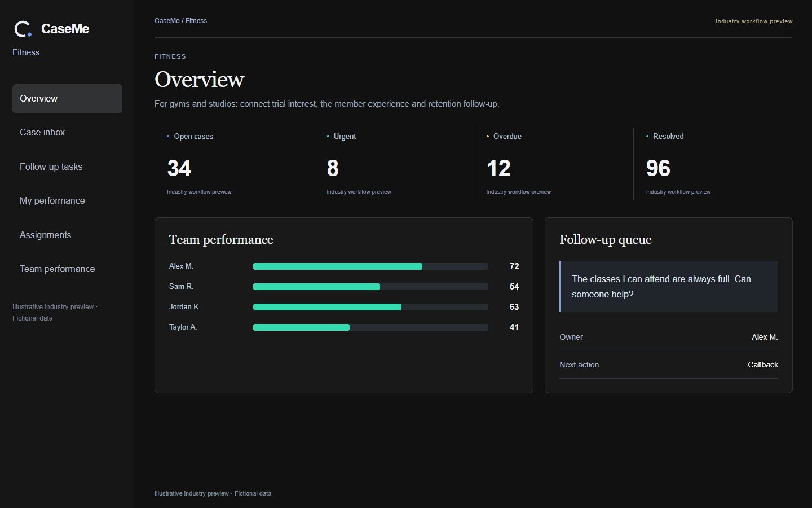Click Jordan K. progress bar
Image resolution: width=812 pixels, height=508 pixels.
[370, 307]
